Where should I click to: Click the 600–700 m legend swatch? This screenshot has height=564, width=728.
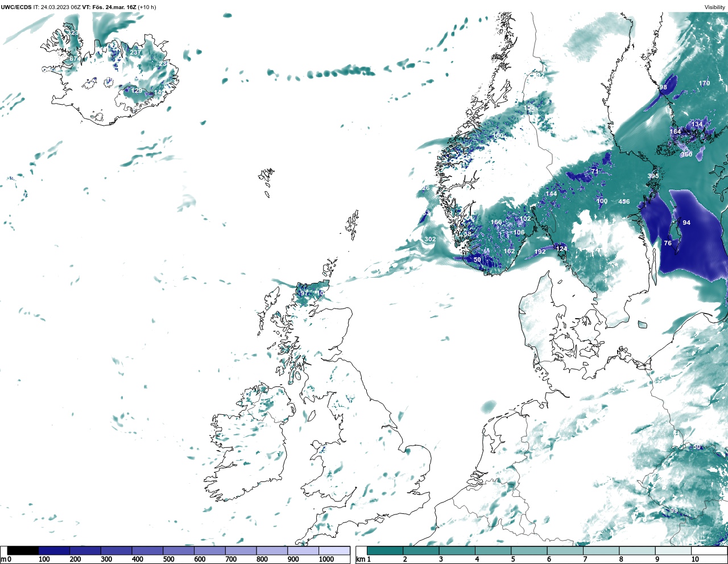click(209, 551)
